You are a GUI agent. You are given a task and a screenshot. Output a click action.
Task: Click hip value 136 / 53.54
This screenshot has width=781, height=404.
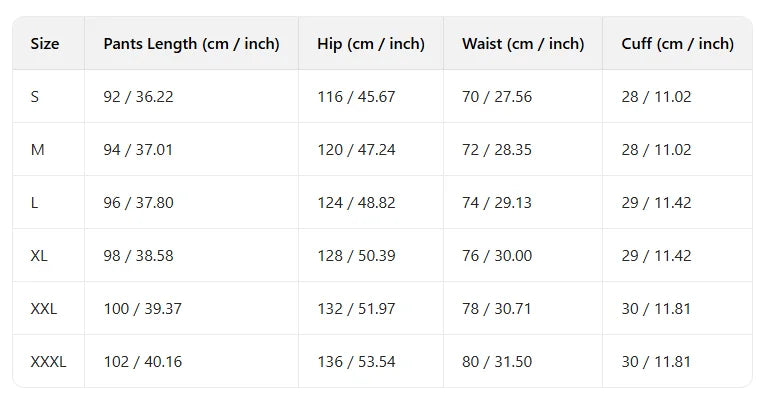[356, 362]
